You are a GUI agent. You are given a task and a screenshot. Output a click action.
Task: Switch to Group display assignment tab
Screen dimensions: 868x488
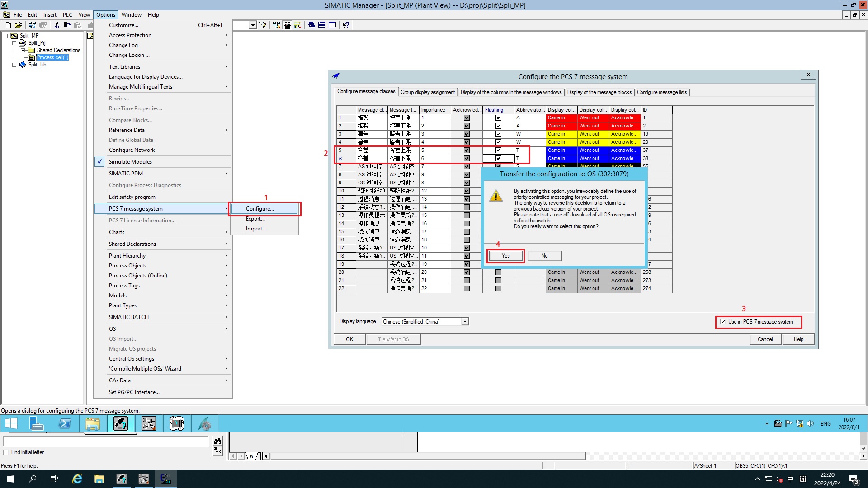tap(428, 92)
